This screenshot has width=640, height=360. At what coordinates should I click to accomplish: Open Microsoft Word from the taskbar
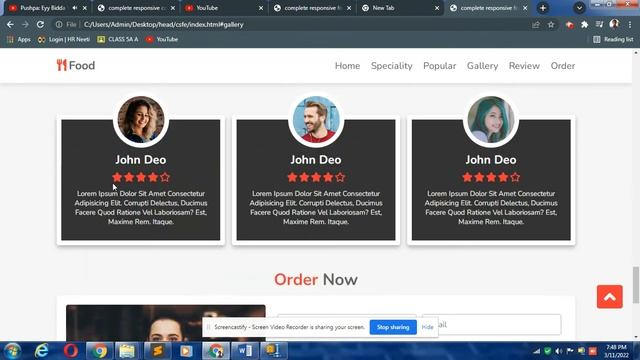[x=245, y=351]
